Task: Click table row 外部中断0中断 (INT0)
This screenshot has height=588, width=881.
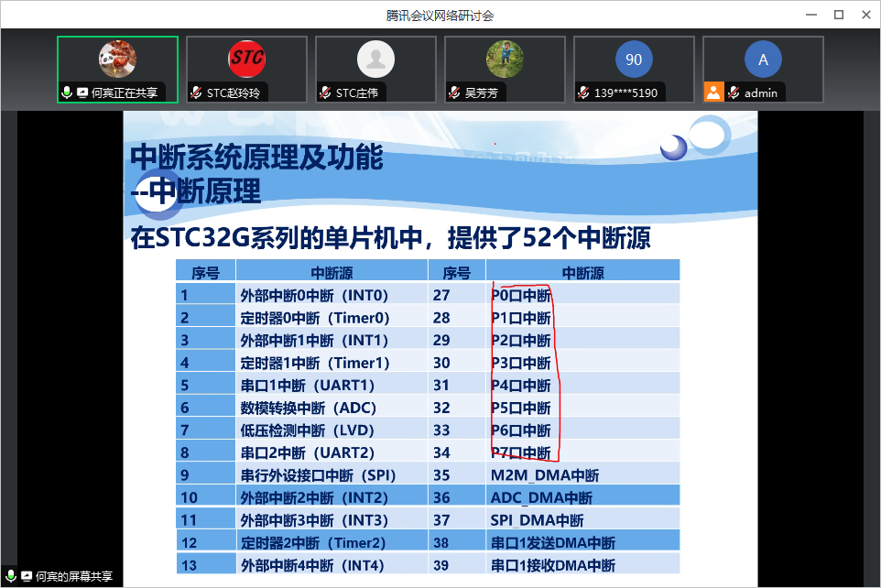Action: (301, 295)
